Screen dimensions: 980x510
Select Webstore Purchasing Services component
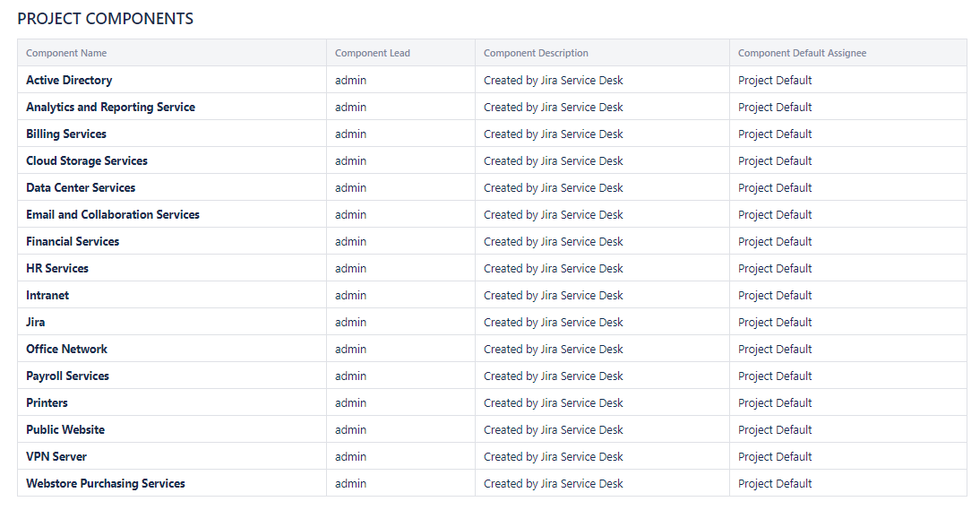(106, 483)
